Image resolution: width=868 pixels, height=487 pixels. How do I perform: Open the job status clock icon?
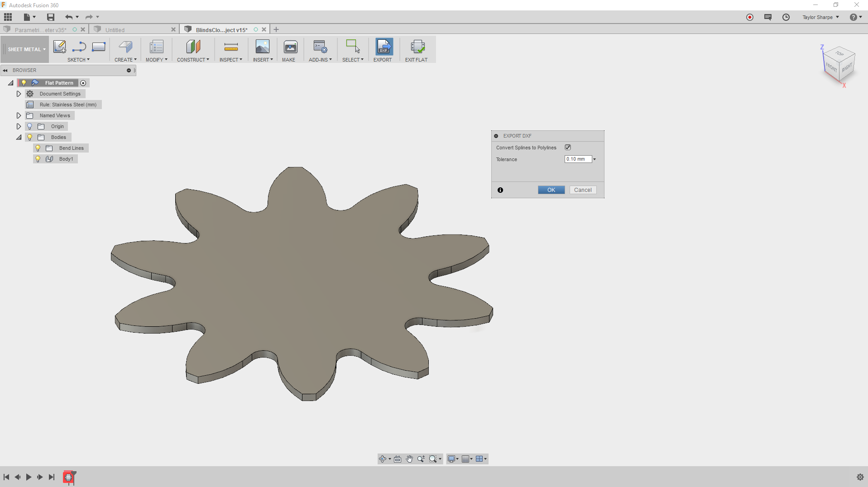click(x=786, y=17)
